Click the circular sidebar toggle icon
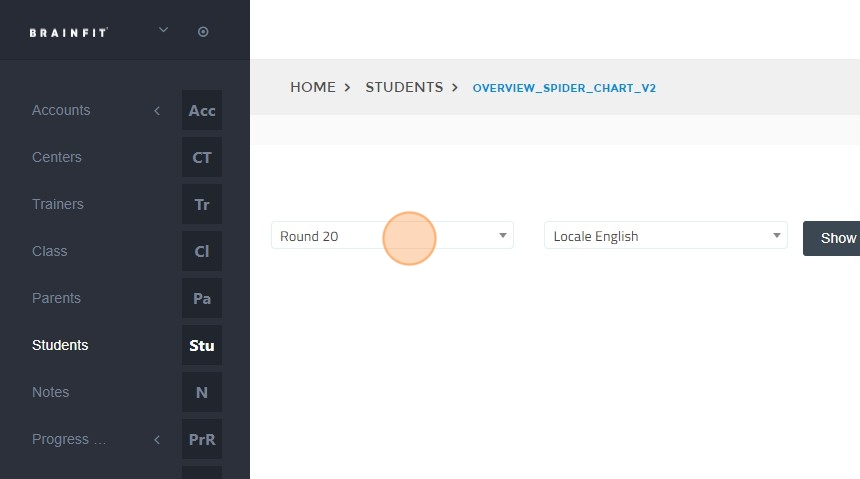Screen dimensions: 860x479 [x=203, y=32]
